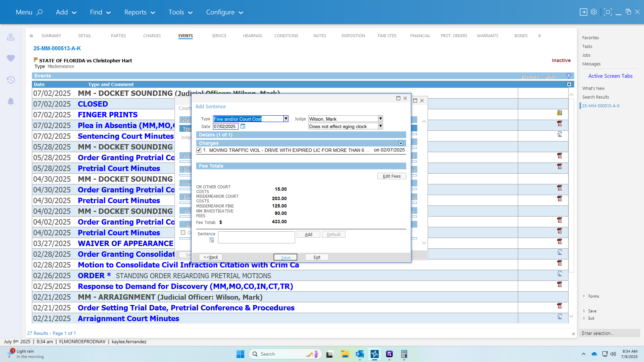Screen dimensions: 644x362
Task: Switch to the FINANCIAL tab
Action: pos(420,36)
